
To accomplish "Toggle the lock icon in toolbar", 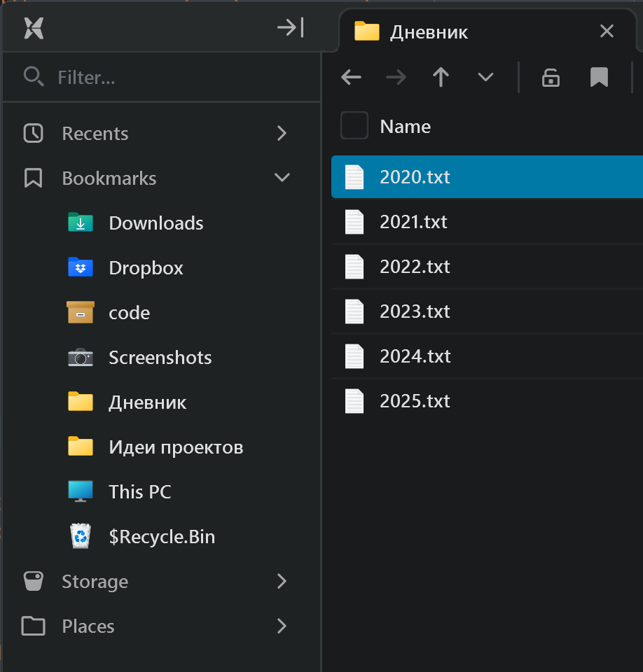I will pos(551,77).
